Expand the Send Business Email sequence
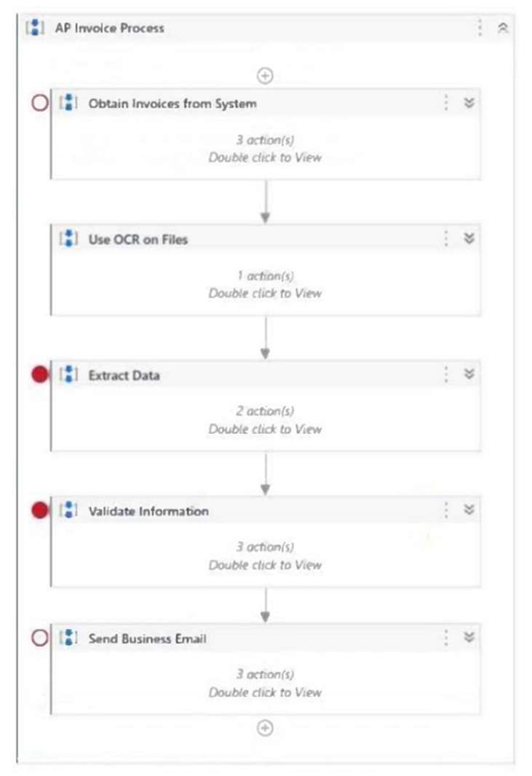The image size is (532, 776). pos(469,638)
